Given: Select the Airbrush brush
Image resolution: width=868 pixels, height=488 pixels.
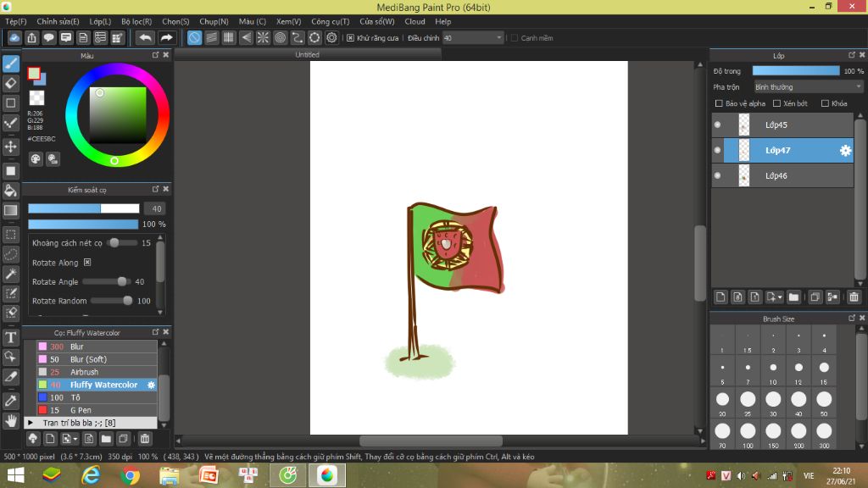Looking at the screenshot, I should coord(97,372).
